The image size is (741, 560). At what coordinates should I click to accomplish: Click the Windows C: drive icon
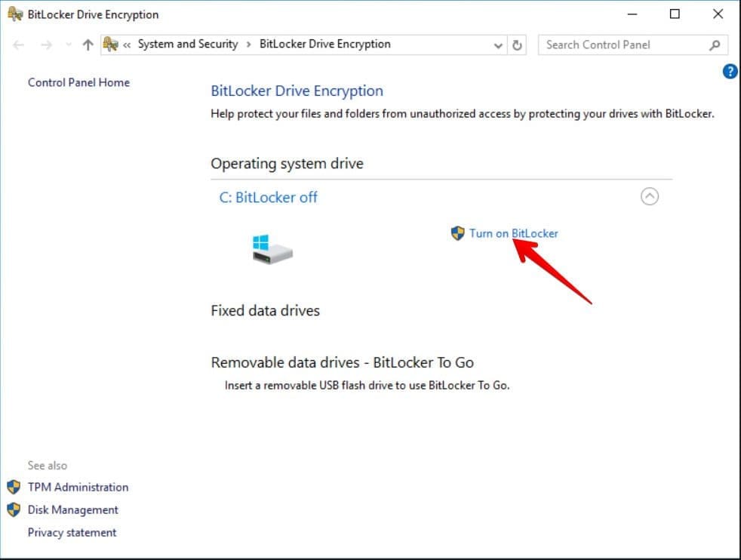[x=272, y=249]
